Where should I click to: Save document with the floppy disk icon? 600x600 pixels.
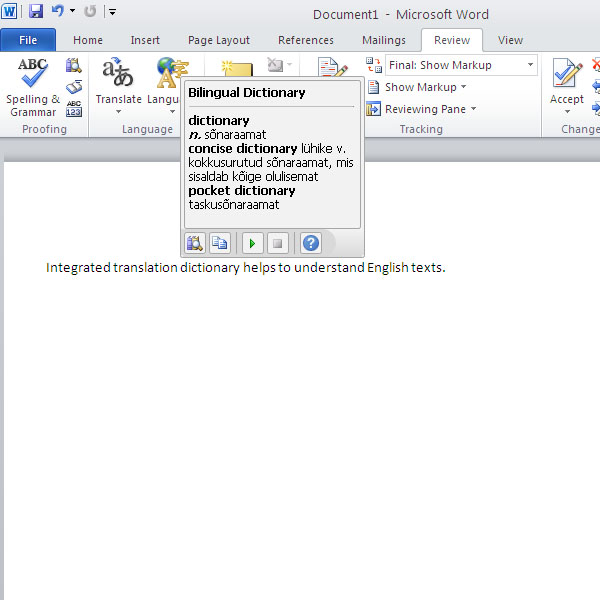[x=36, y=11]
